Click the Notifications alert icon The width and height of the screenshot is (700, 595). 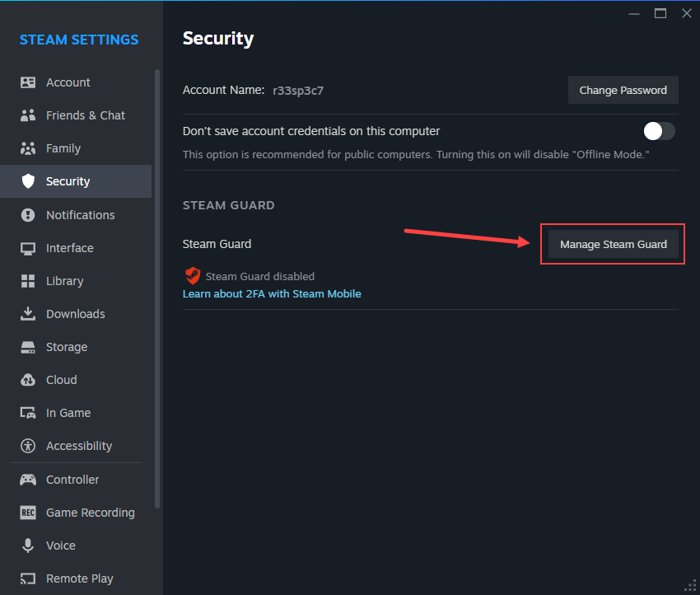(x=28, y=215)
